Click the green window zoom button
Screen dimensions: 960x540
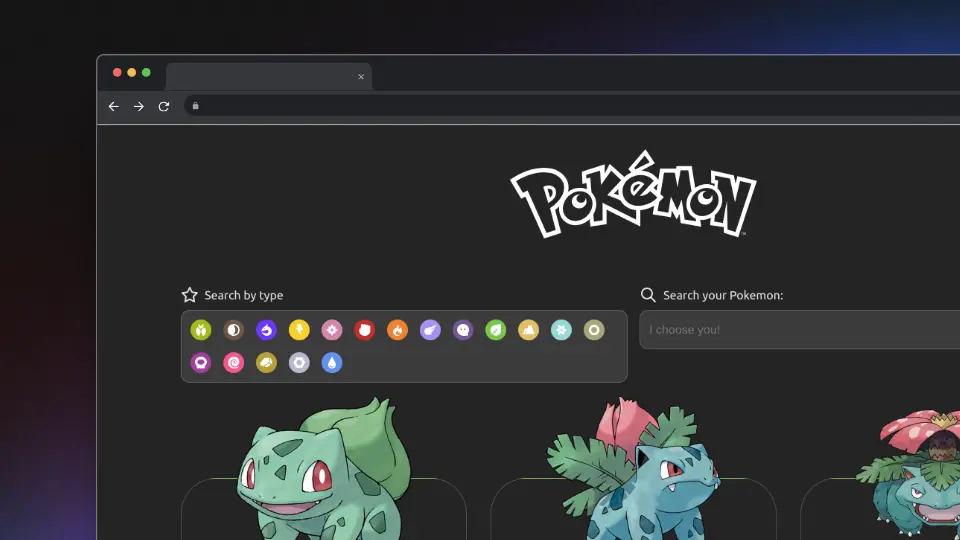[146, 72]
